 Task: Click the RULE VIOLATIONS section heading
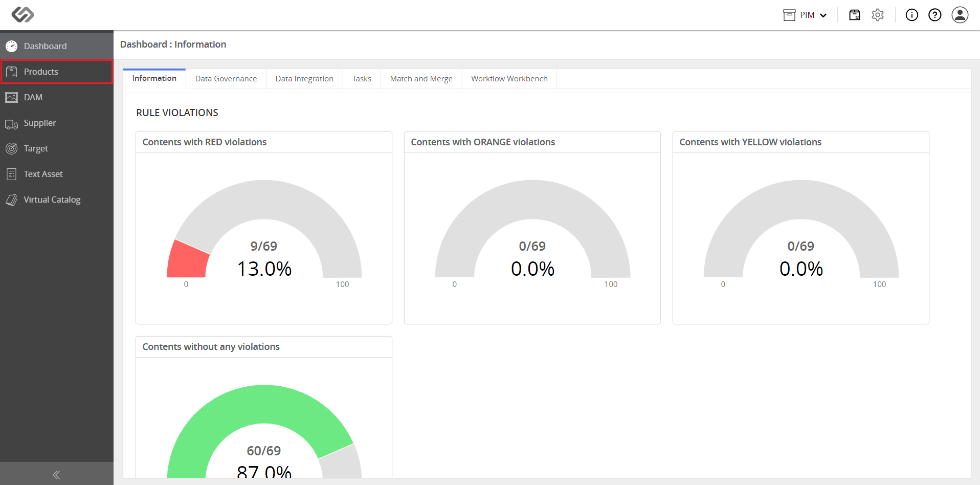[x=177, y=113]
